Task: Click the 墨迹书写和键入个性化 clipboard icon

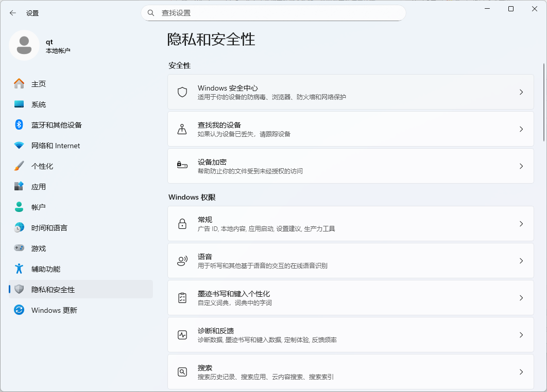Action: (182, 298)
